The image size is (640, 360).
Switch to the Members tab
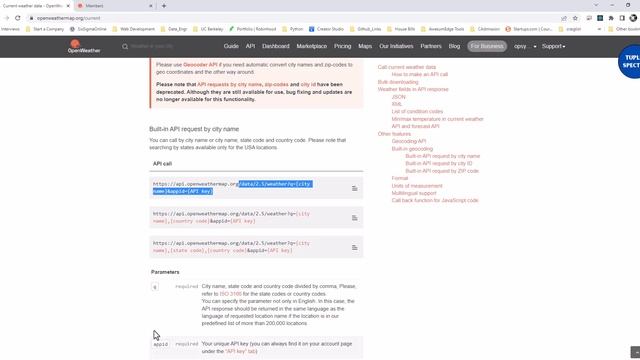pyautogui.click(x=114, y=6)
